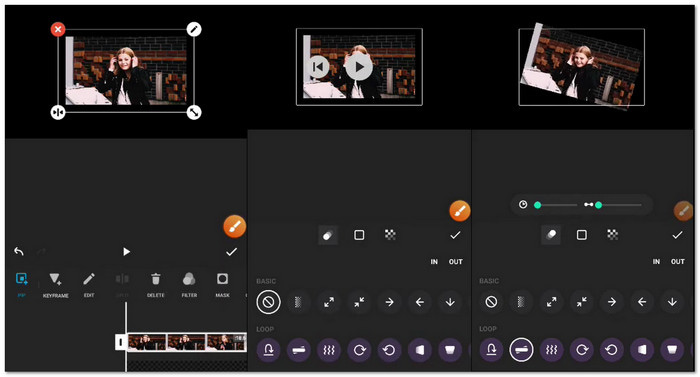
Task: Switch to the IN tab in right panel
Action: click(656, 262)
